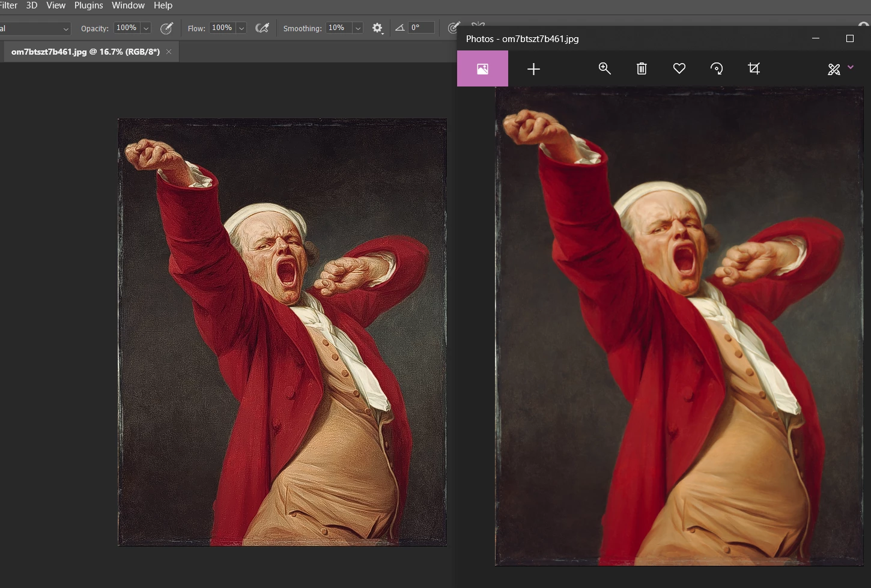Image resolution: width=871 pixels, height=588 pixels.
Task: Click the Zoom magnifier icon in Photos
Action: click(604, 68)
